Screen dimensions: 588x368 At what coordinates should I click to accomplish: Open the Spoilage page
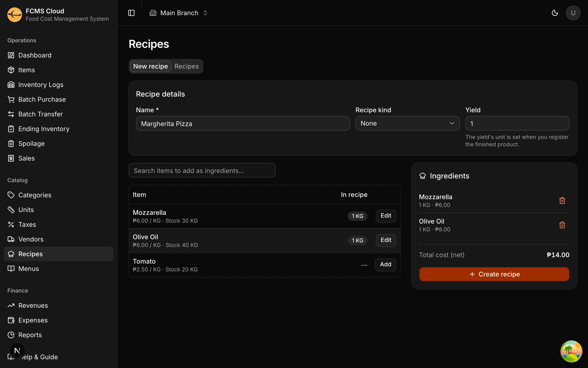click(58, 144)
